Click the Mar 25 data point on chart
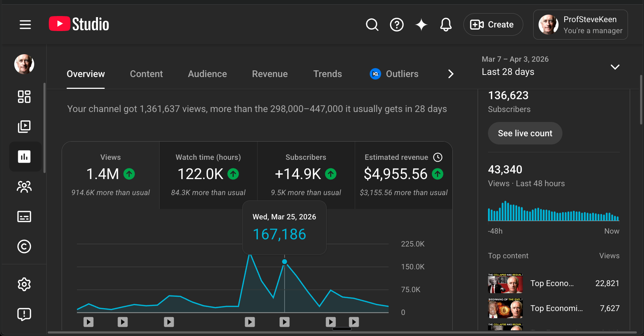644x336 pixels. [x=285, y=262]
